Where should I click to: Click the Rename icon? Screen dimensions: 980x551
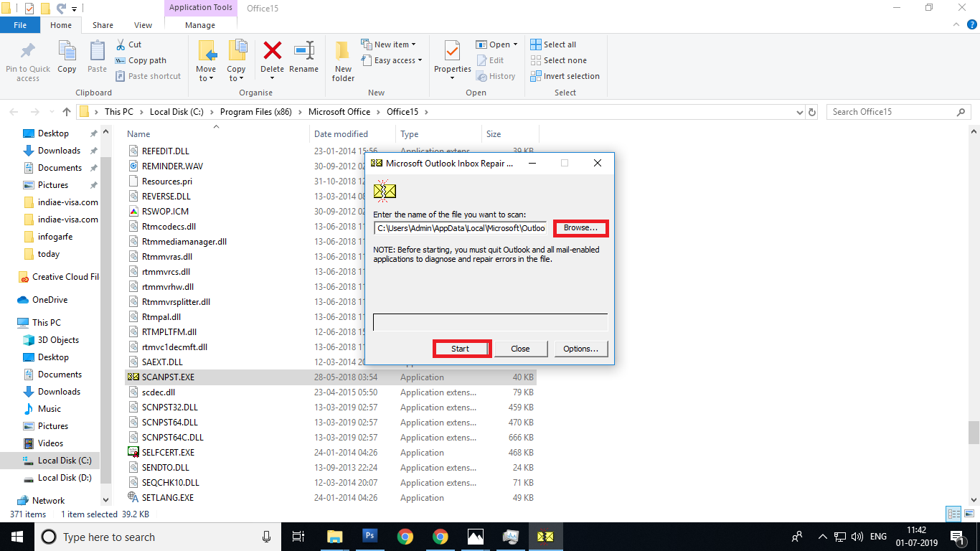[304, 50]
